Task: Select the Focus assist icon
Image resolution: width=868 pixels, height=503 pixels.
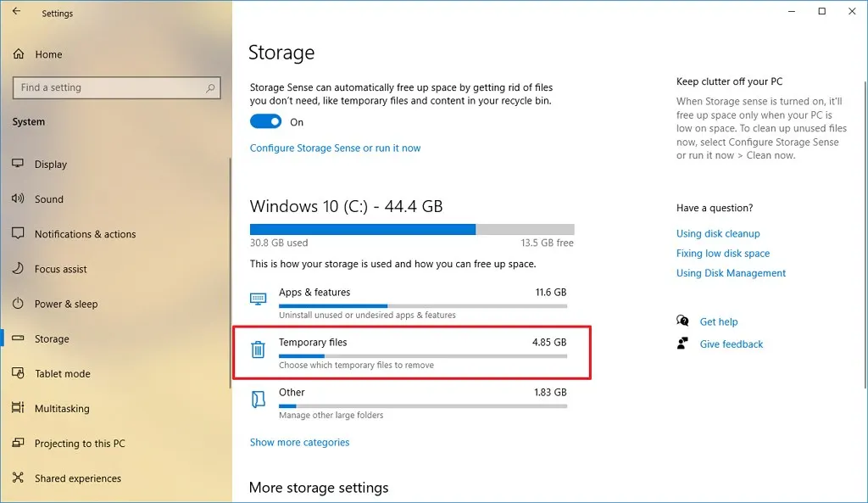Action: [19, 268]
